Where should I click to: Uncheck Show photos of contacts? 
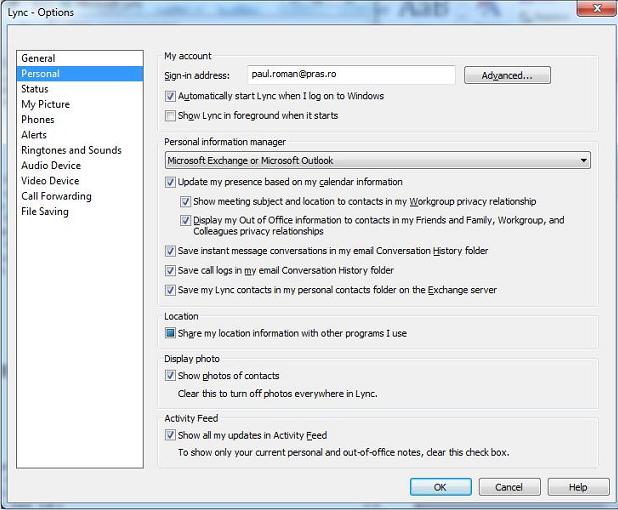[171, 376]
